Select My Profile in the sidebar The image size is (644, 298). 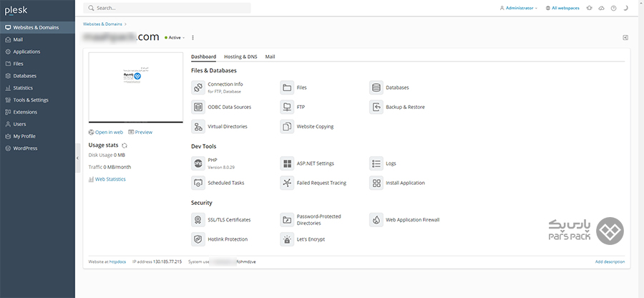[37, 136]
